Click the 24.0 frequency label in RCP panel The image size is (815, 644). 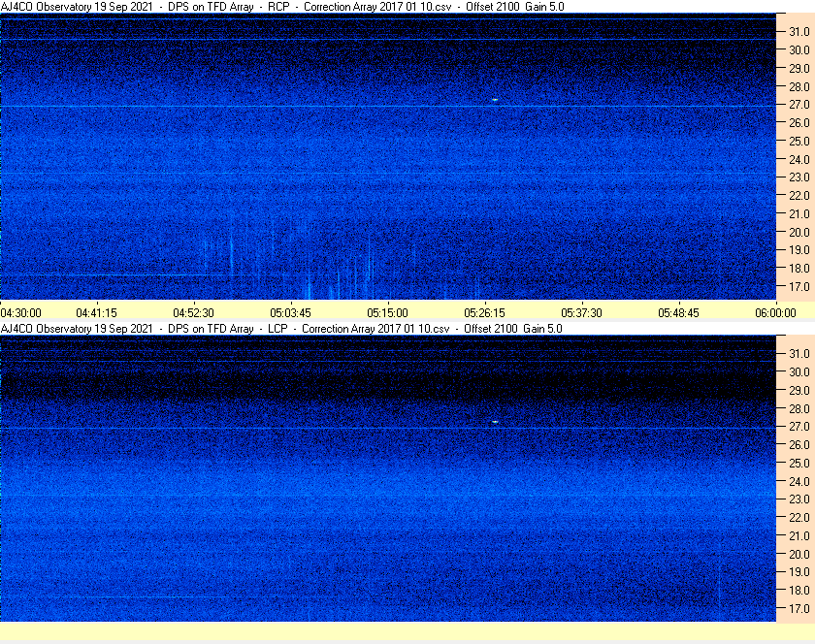tap(799, 159)
